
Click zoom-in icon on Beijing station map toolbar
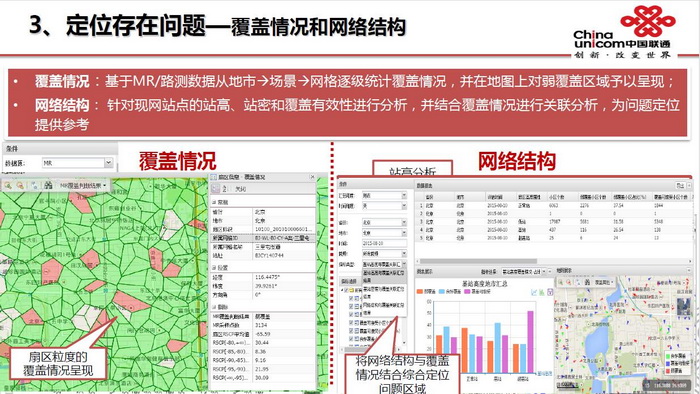tap(560, 282)
